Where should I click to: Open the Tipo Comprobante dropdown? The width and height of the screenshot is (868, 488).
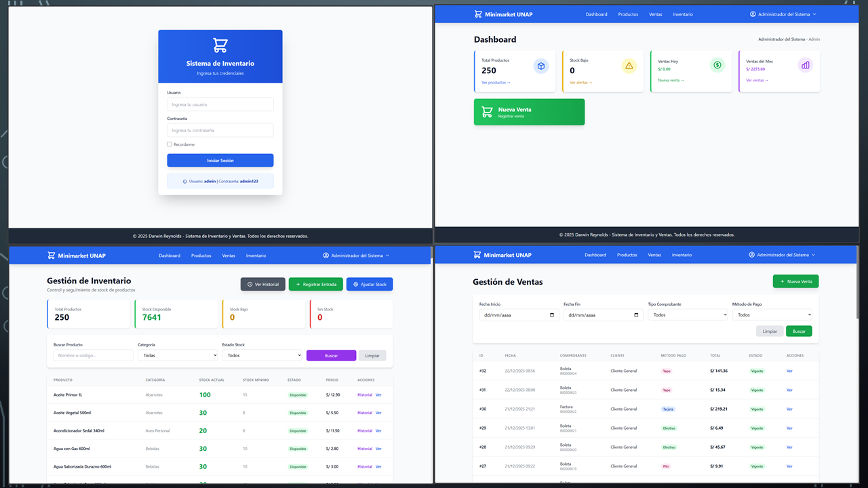pyautogui.click(x=688, y=315)
